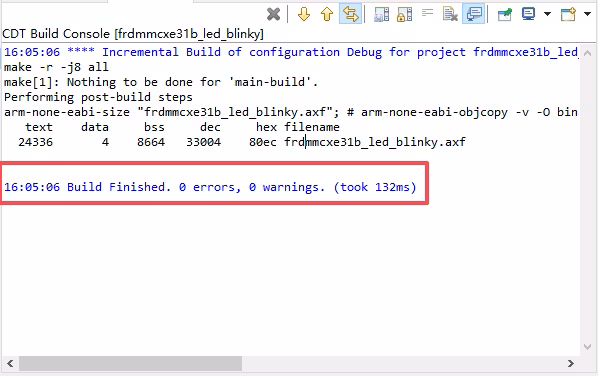Click the 'Performing post-build steps' line

pyautogui.click(x=98, y=97)
